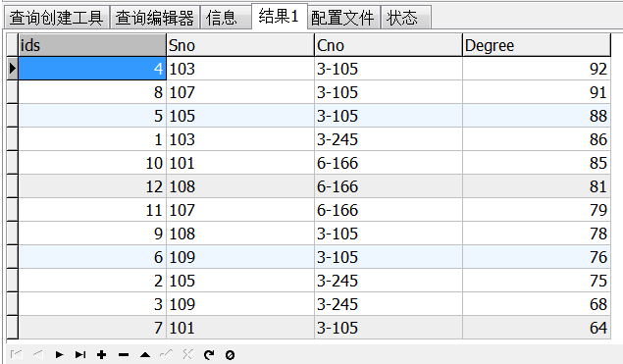Select Sno 107 in the Degree 91 row
The width and height of the screenshot is (623, 364).
pos(240,92)
